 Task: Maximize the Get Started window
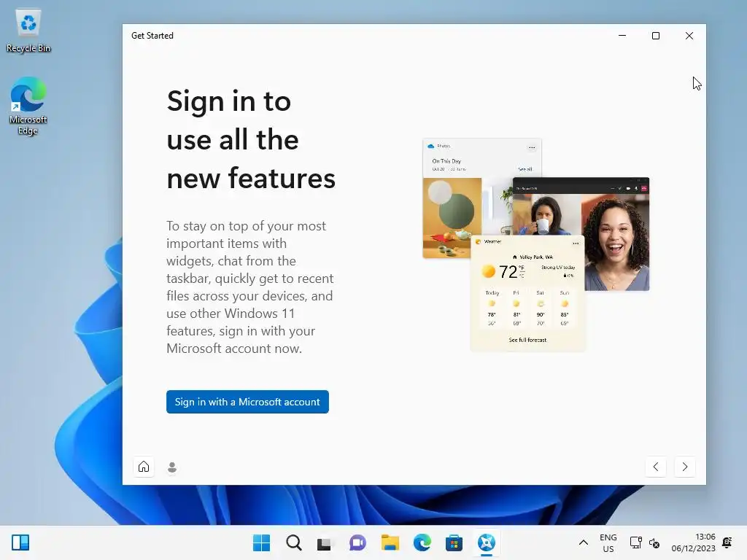coord(656,36)
